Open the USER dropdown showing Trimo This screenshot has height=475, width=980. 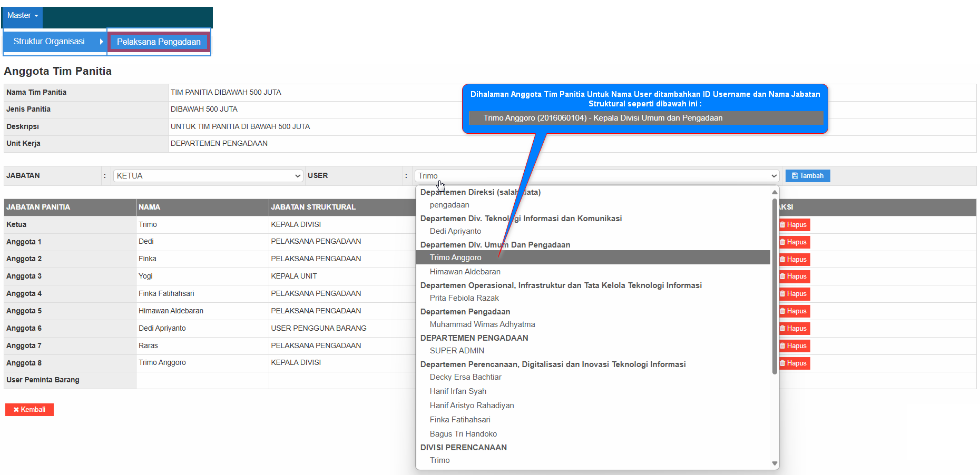(x=596, y=176)
